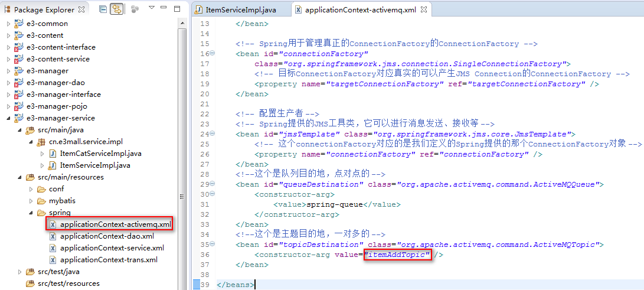Click the e3-content-service project icon
This screenshot has width=644, height=290.
(19, 59)
